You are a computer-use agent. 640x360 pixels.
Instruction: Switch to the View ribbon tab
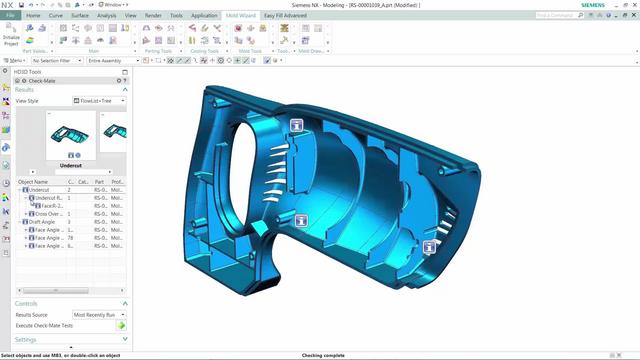tap(131, 16)
